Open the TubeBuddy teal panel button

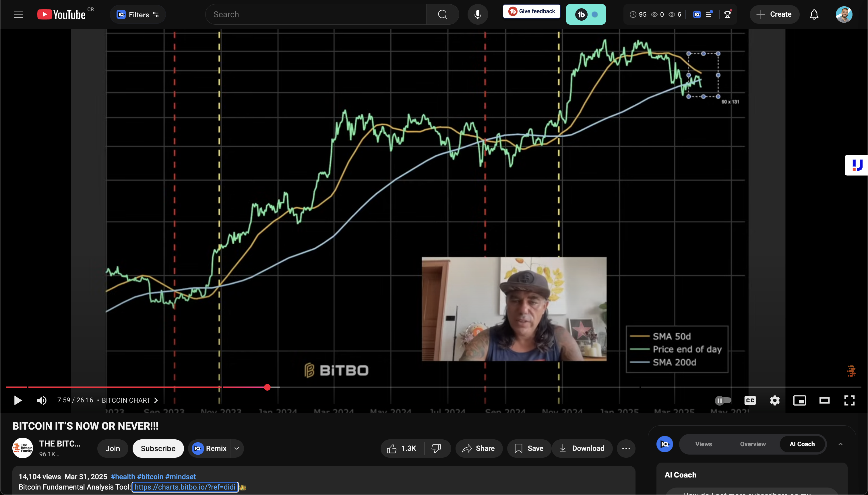[x=586, y=14]
